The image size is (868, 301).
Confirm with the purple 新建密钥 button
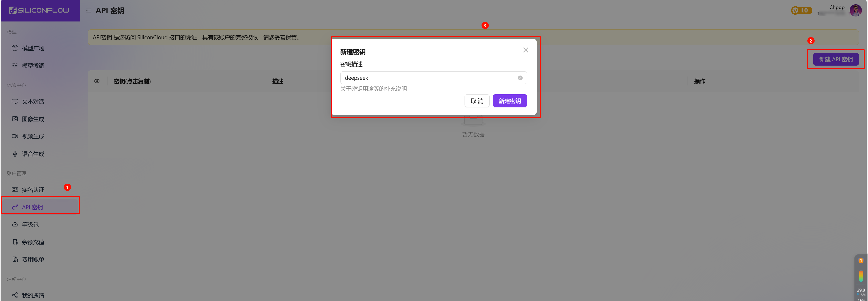pos(510,101)
